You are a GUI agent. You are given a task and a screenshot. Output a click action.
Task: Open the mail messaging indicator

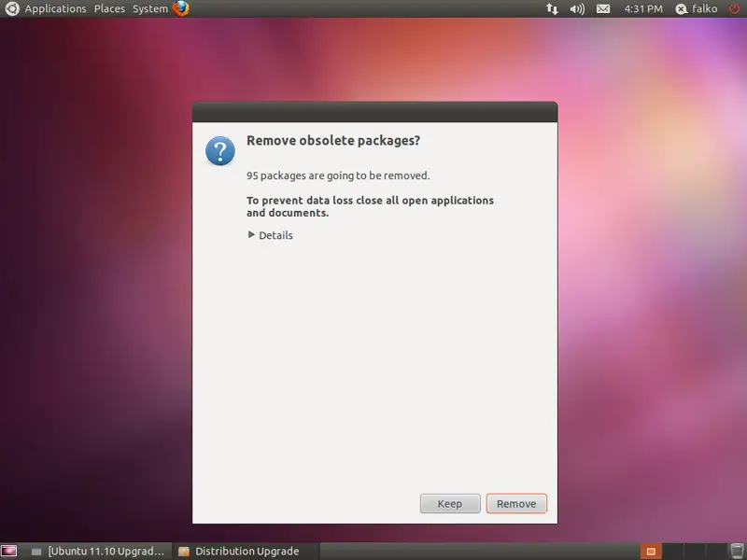pos(603,8)
